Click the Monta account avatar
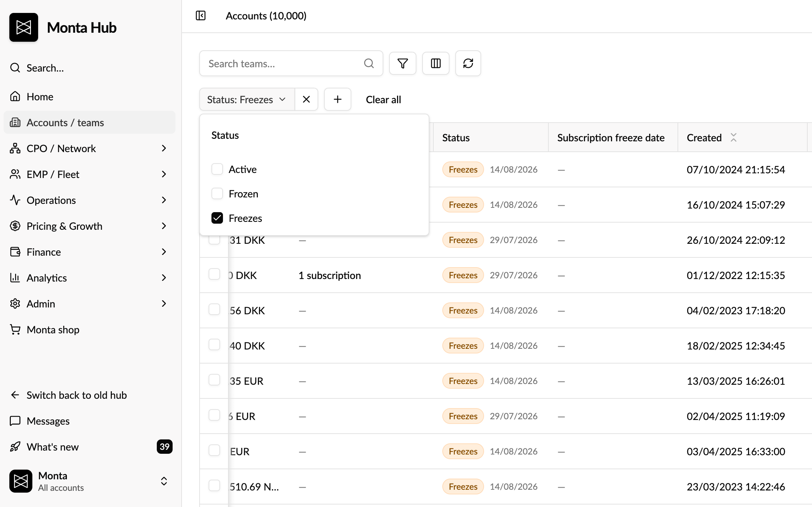The image size is (812, 507). [21, 481]
